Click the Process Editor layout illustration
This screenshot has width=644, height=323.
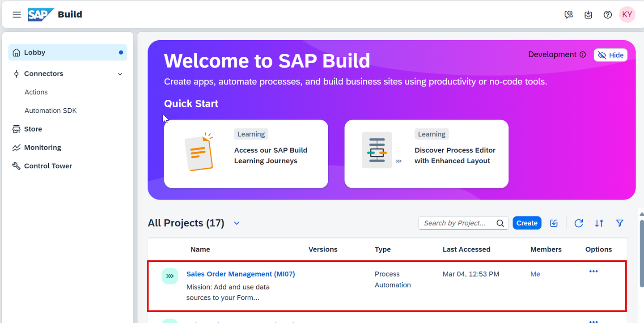point(377,151)
